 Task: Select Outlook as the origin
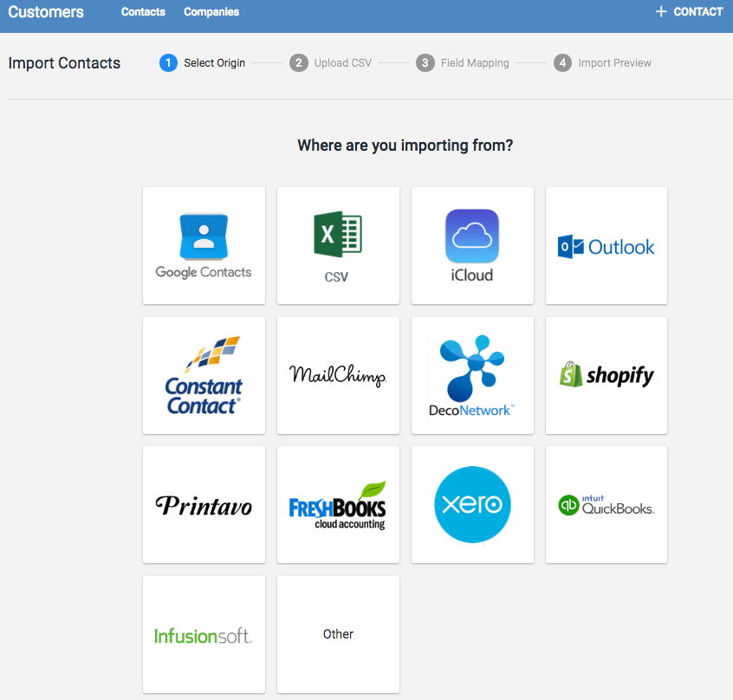(606, 245)
